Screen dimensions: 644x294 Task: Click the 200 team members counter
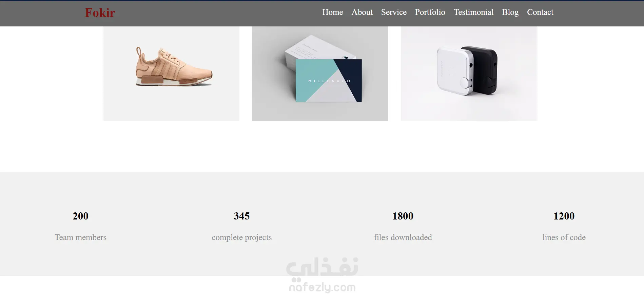(x=80, y=216)
